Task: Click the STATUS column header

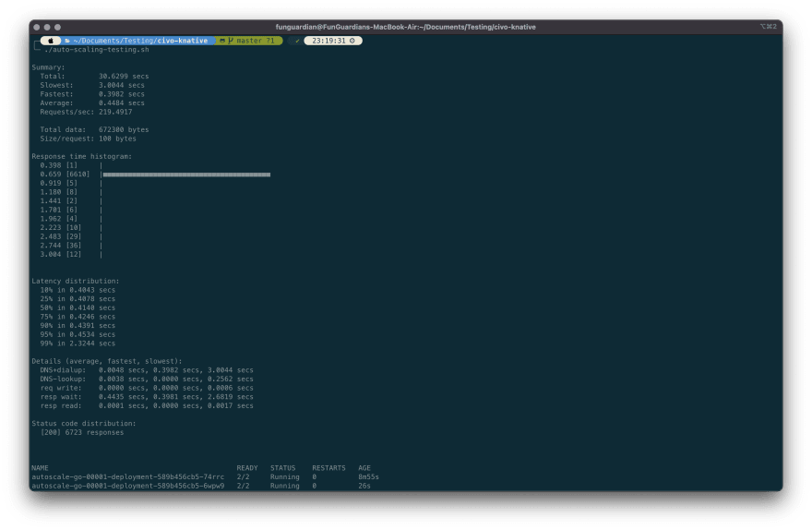Action: point(282,468)
